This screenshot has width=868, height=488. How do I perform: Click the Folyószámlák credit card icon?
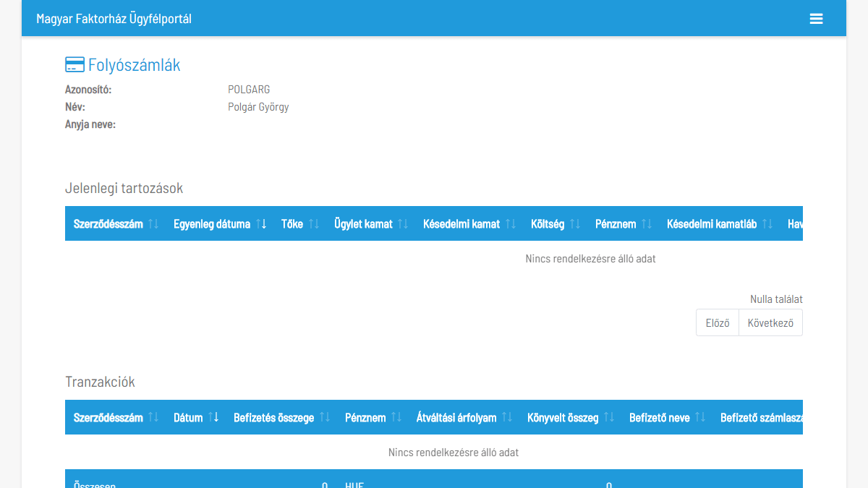[75, 65]
